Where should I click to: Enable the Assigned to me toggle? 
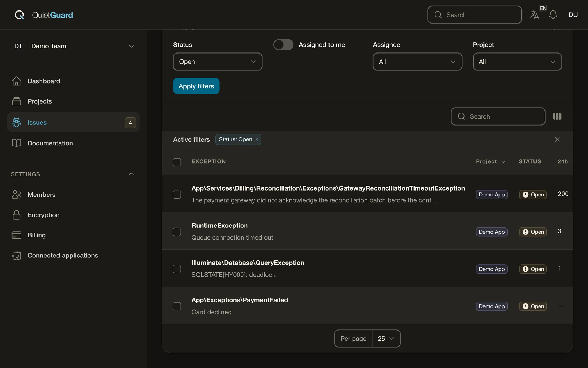point(283,45)
